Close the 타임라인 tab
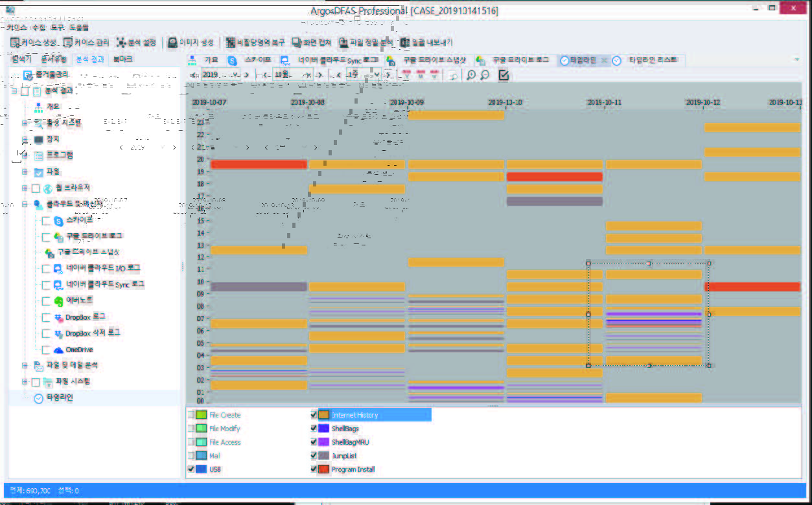 point(603,60)
